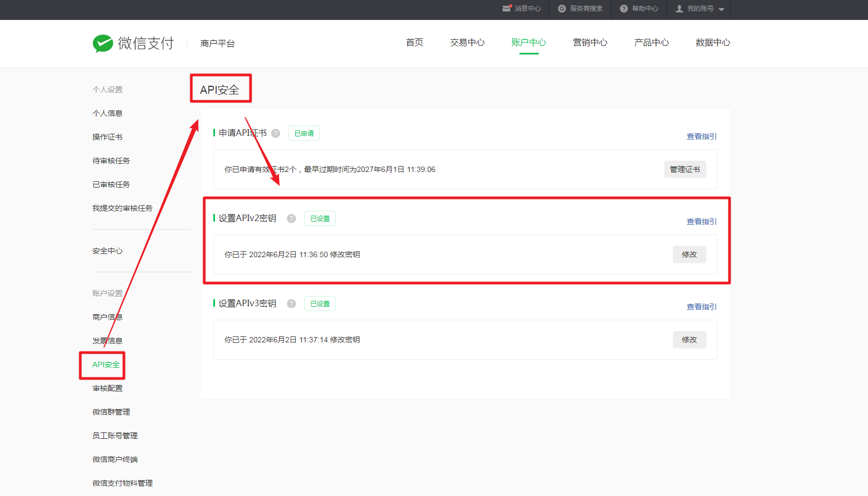The width and height of the screenshot is (868, 496).
Task: Open 员工账号管理 in sidebar
Action: (115, 436)
